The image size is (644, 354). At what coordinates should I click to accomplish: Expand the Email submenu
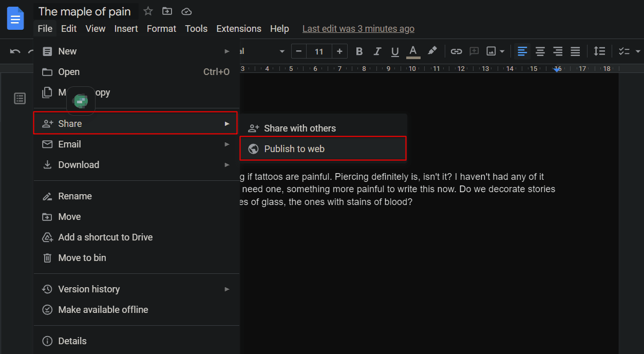(x=137, y=144)
